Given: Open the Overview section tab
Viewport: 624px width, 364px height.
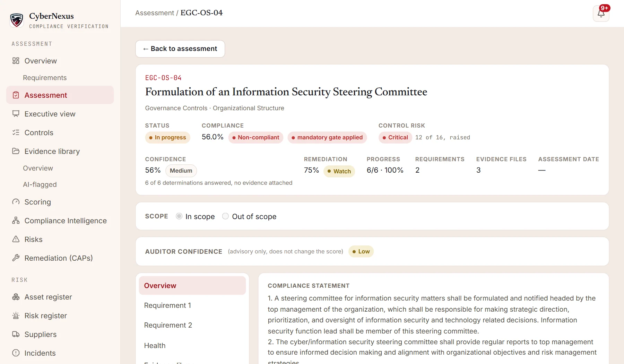Looking at the screenshot, I should pyautogui.click(x=192, y=286).
